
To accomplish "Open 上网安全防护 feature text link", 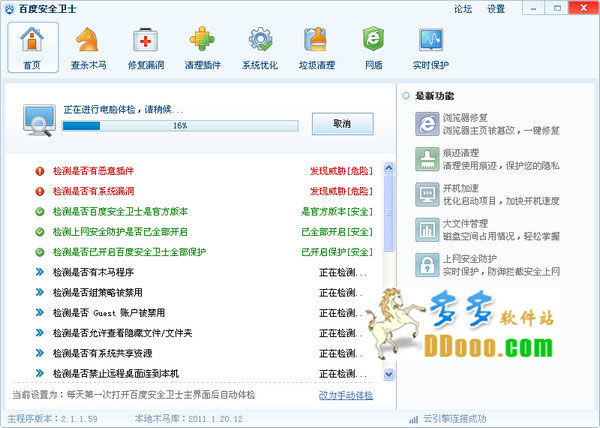I will 470,259.
